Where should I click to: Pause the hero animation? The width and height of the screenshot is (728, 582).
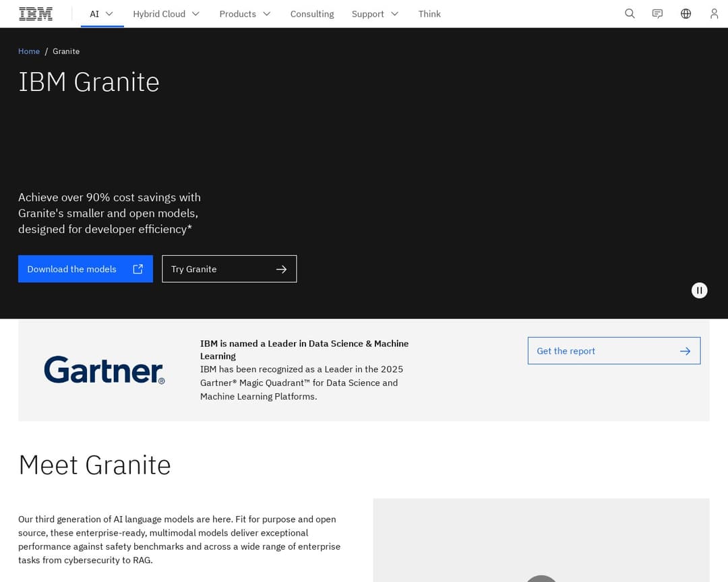click(699, 290)
